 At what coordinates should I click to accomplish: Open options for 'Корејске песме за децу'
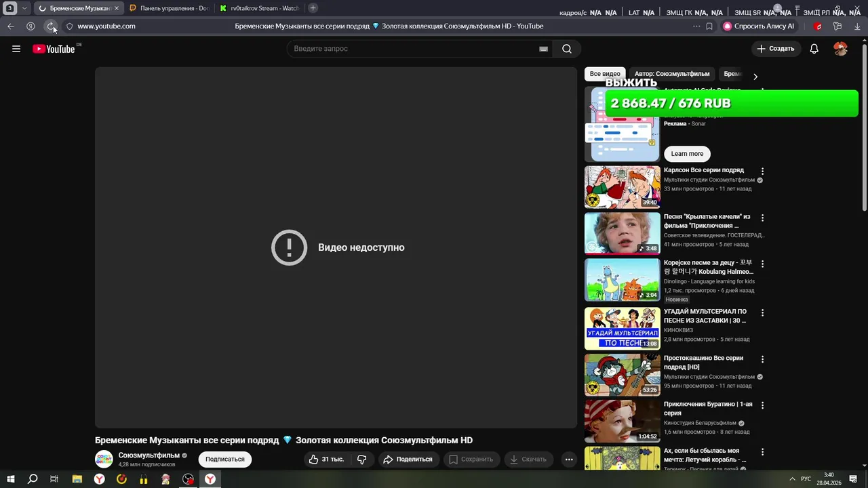click(x=762, y=264)
